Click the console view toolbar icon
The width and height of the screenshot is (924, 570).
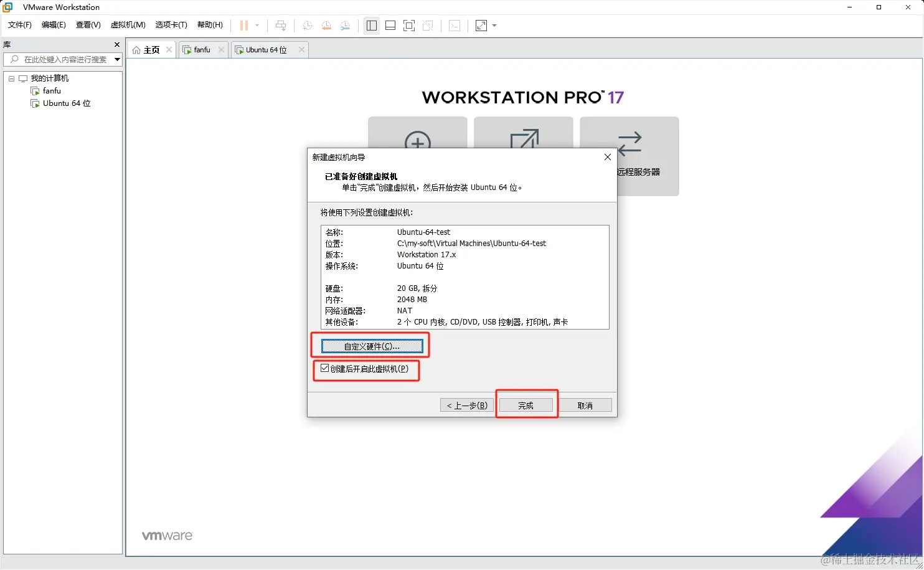click(455, 26)
